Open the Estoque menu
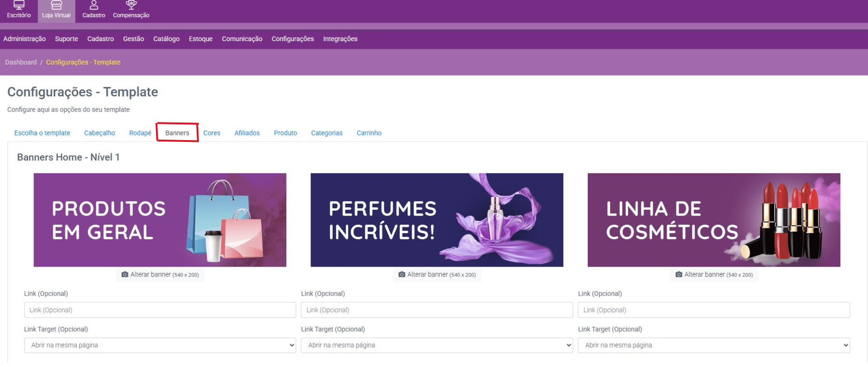The width and height of the screenshot is (868, 367). [201, 39]
